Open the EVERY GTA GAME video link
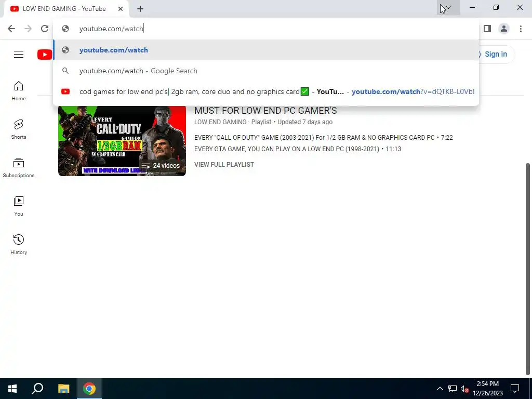This screenshot has height=399, width=532. tap(298, 149)
